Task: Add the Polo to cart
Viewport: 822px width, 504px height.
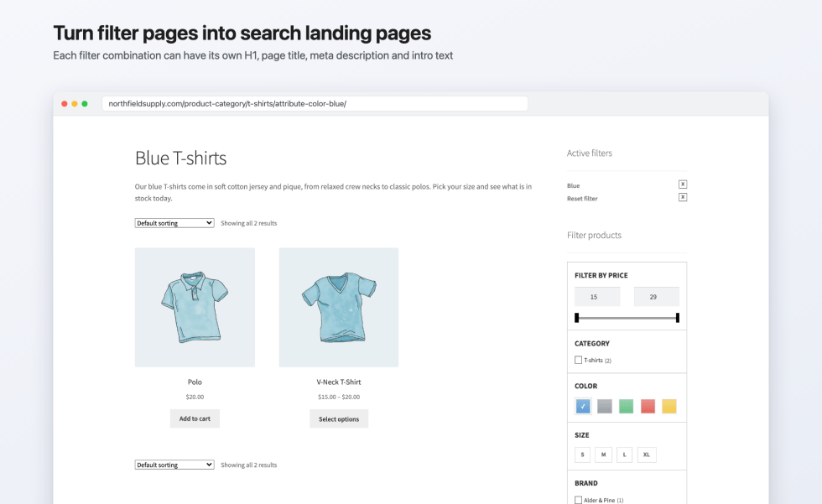Action: pos(195,418)
